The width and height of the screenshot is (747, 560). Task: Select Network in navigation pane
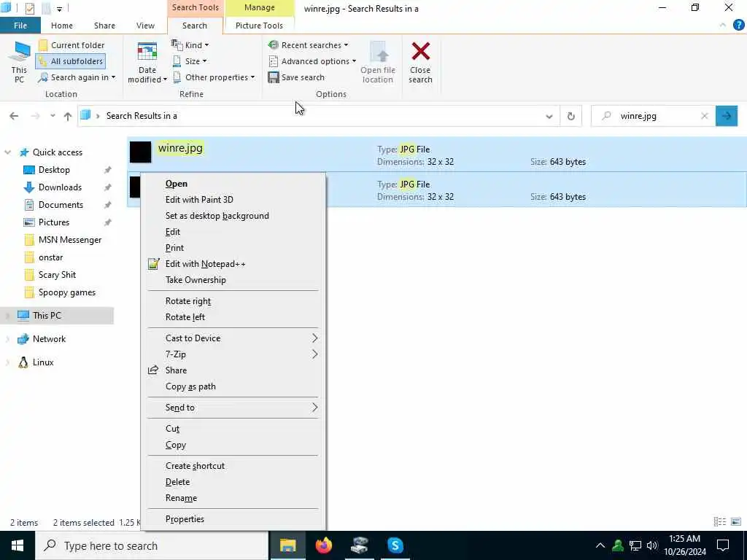pos(49,339)
